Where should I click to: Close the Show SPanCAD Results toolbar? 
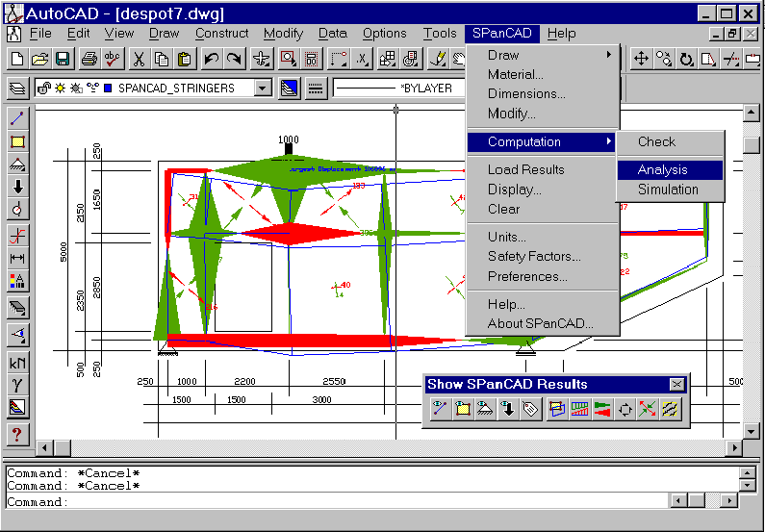pos(676,384)
